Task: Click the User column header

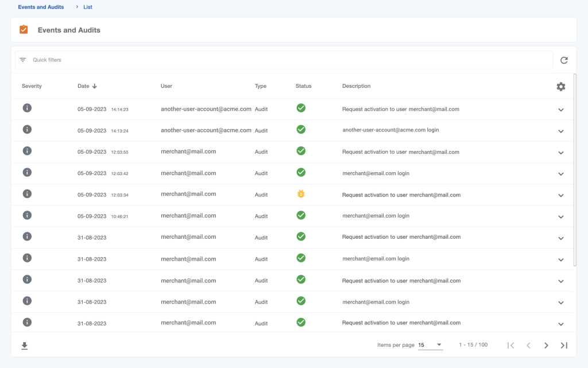Action: coord(166,86)
